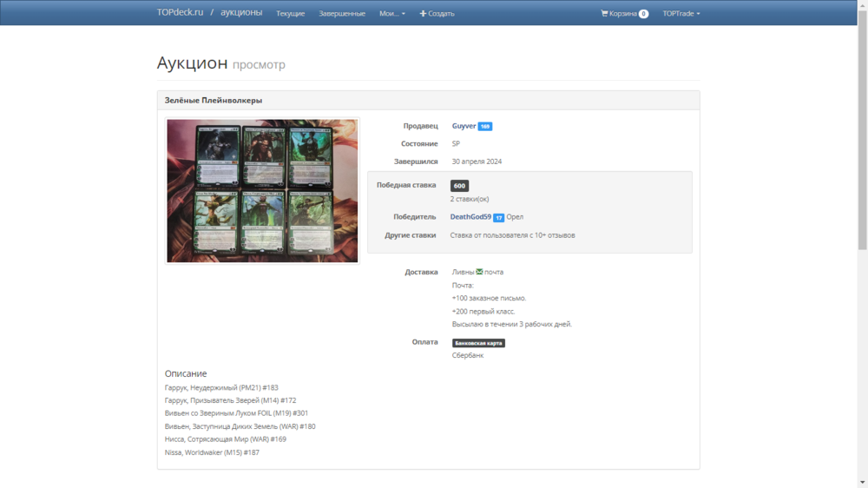This screenshot has height=488, width=868.
Task: Expand the Мои dropdown menu
Action: pos(391,14)
